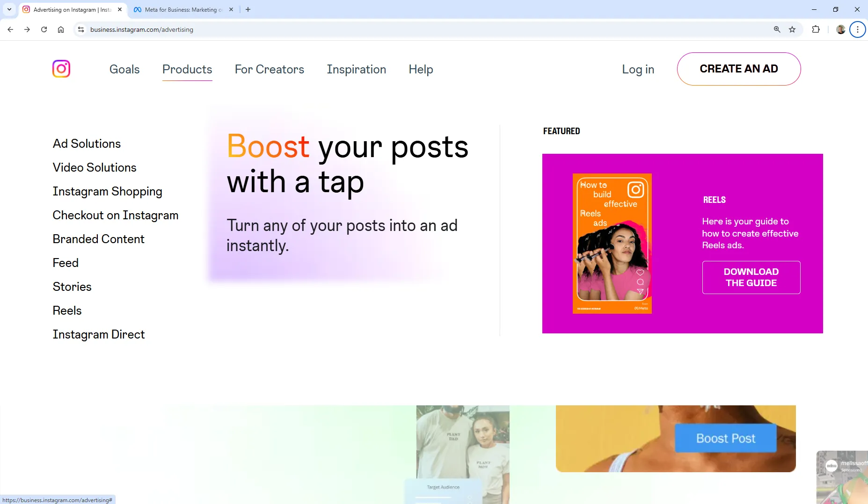Screen dimensions: 868x504
Task: Open the Products menu
Action: (187, 69)
